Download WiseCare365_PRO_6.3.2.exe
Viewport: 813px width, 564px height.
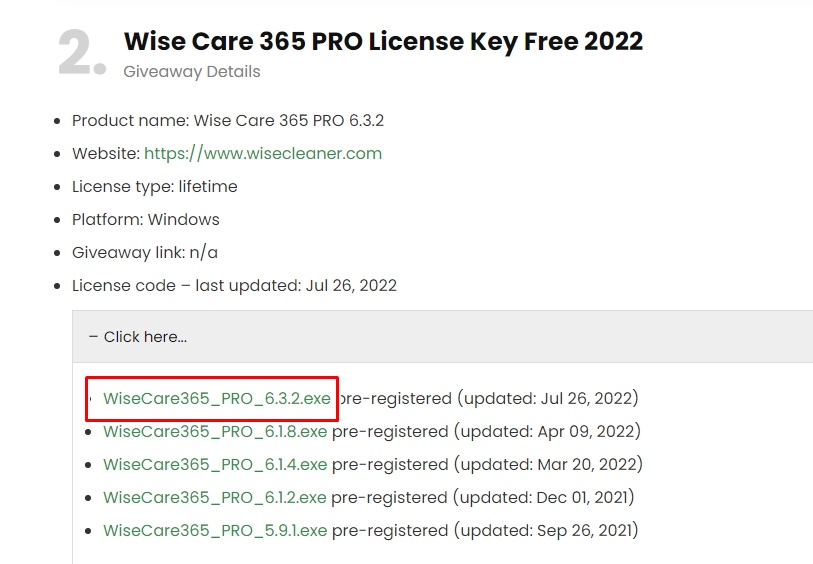tap(217, 398)
